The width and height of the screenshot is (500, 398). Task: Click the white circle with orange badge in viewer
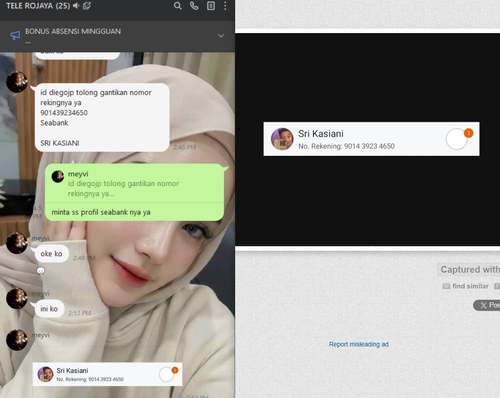point(456,139)
